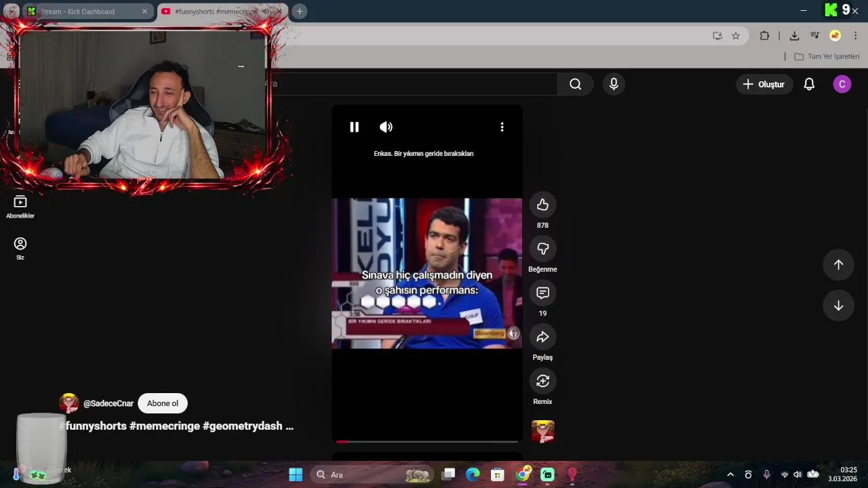Open the comments showing 19
This screenshot has height=488, width=868.
coord(542,293)
